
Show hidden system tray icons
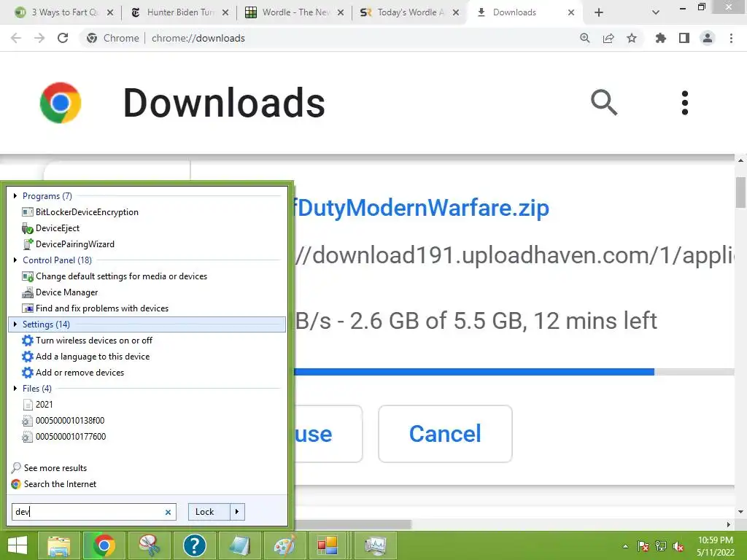[625, 546]
